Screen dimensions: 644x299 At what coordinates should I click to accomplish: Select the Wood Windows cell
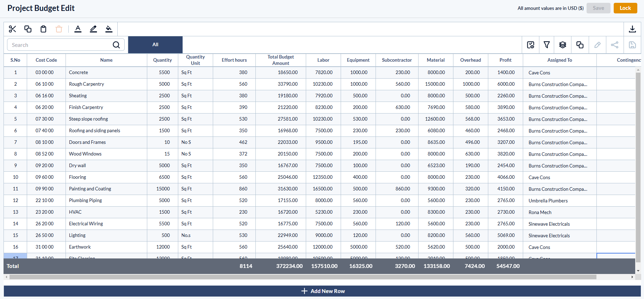coord(106,154)
